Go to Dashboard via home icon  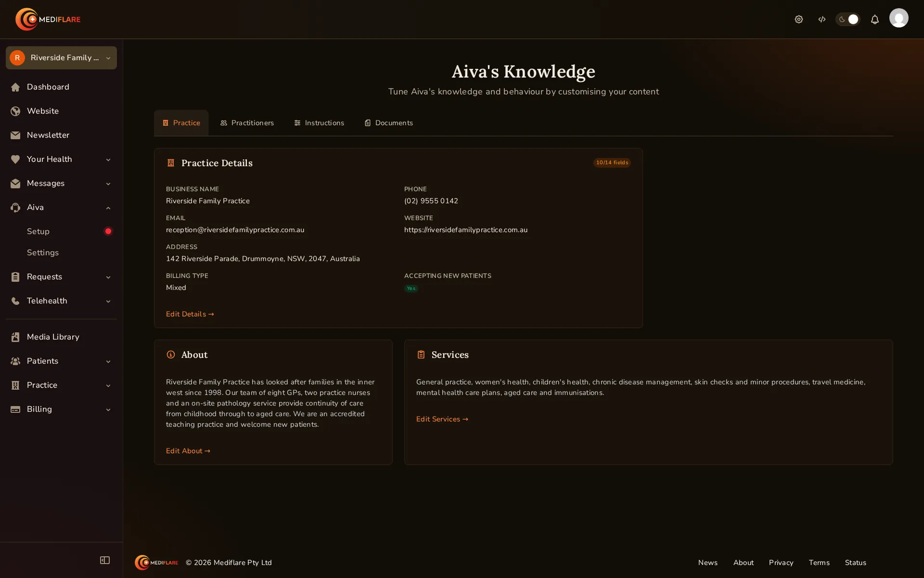coord(15,87)
